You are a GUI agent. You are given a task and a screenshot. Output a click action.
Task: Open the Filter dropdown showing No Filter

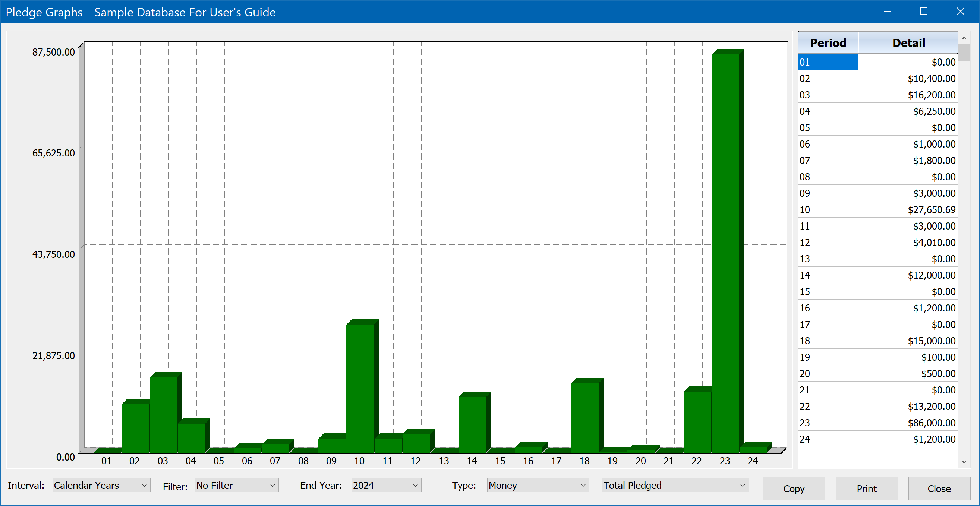tap(236, 485)
